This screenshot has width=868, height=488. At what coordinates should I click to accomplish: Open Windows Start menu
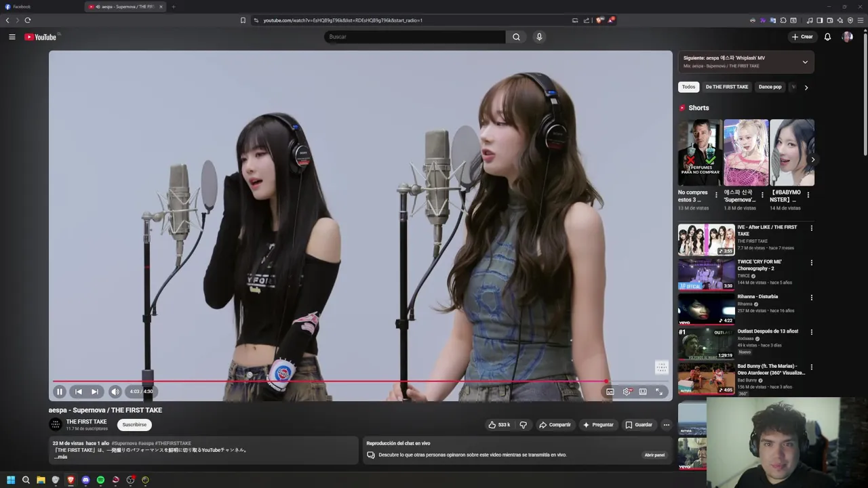click(x=11, y=480)
